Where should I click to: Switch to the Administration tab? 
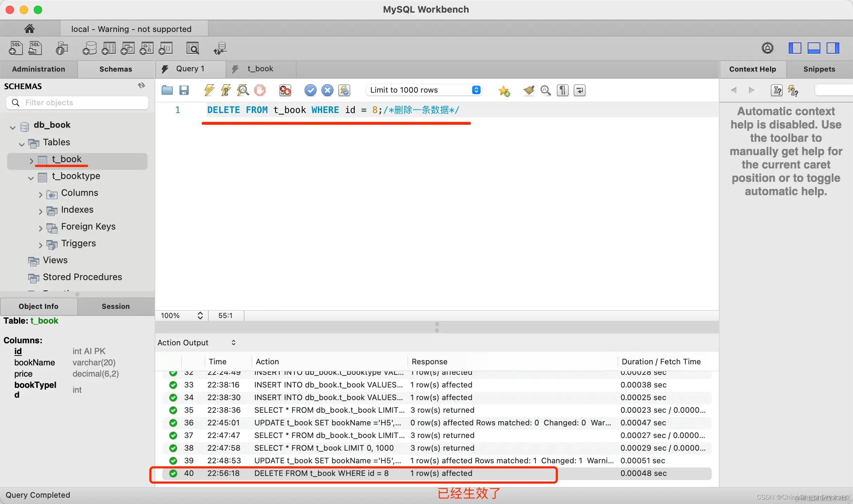coord(39,69)
